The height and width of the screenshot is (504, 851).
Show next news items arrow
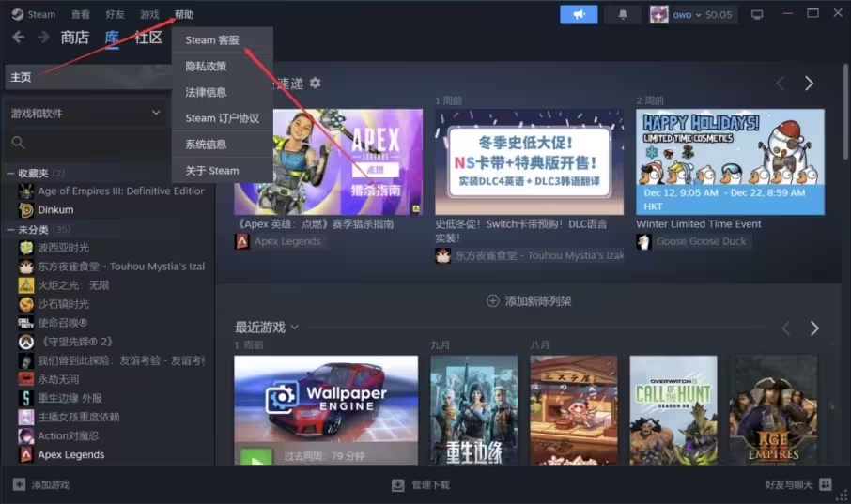pos(809,83)
